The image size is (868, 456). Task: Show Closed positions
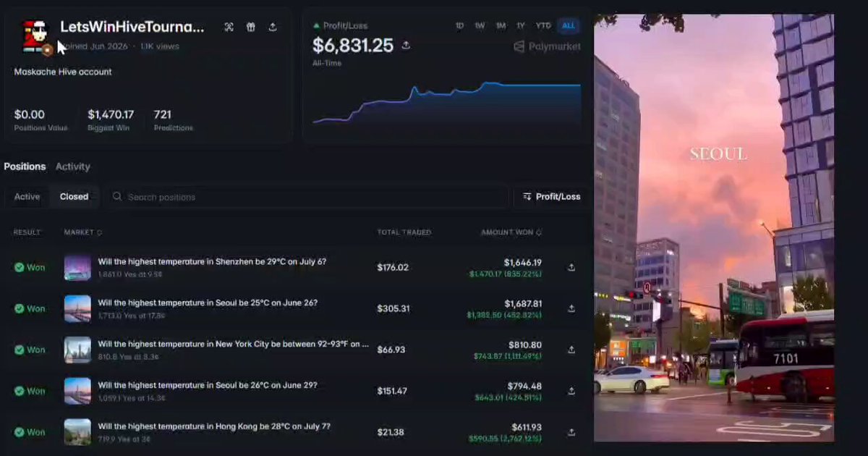pos(74,197)
